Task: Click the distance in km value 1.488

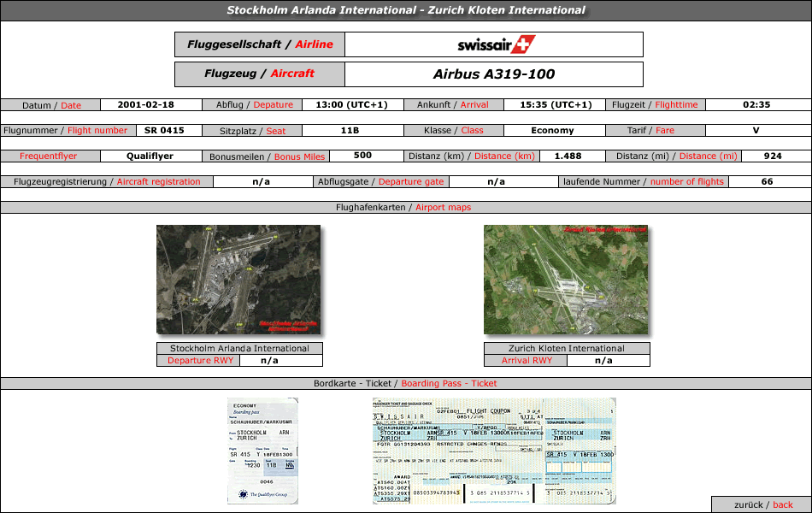Action: pyautogui.click(x=568, y=156)
